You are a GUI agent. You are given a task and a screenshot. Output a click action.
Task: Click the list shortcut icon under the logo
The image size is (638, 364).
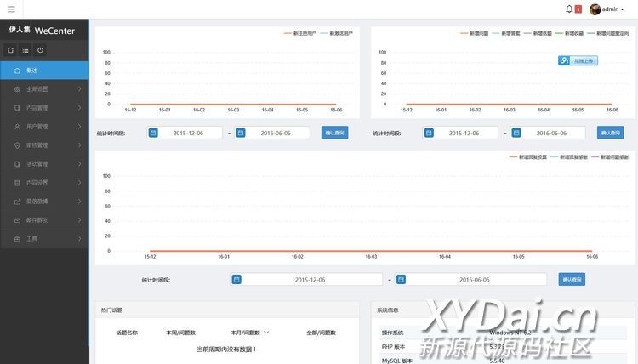click(x=26, y=50)
